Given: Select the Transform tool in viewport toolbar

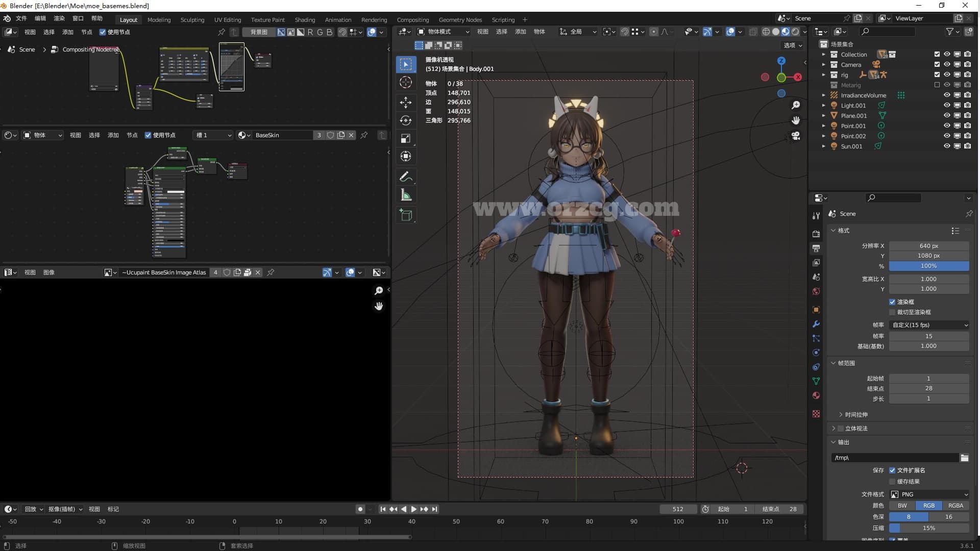Looking at the screenshot, I should tap(406, 156).
